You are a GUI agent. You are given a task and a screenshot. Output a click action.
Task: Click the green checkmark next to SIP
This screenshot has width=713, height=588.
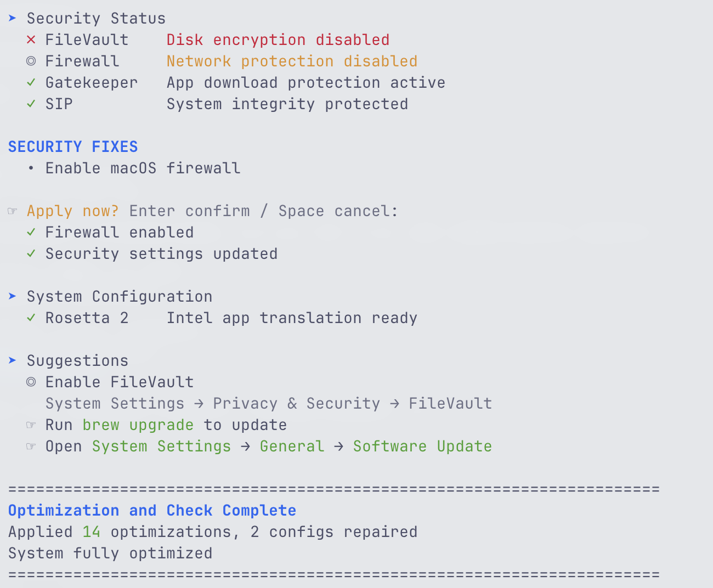tap(31, 104)
